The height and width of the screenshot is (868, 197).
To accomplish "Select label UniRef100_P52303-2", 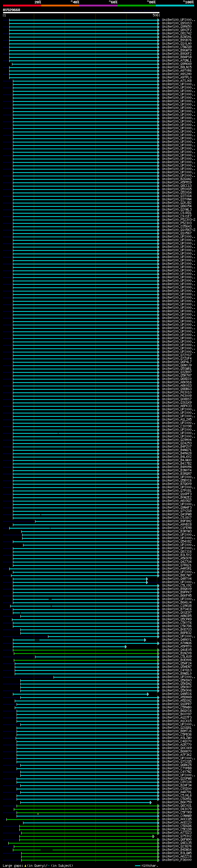I will coord(179,219).
